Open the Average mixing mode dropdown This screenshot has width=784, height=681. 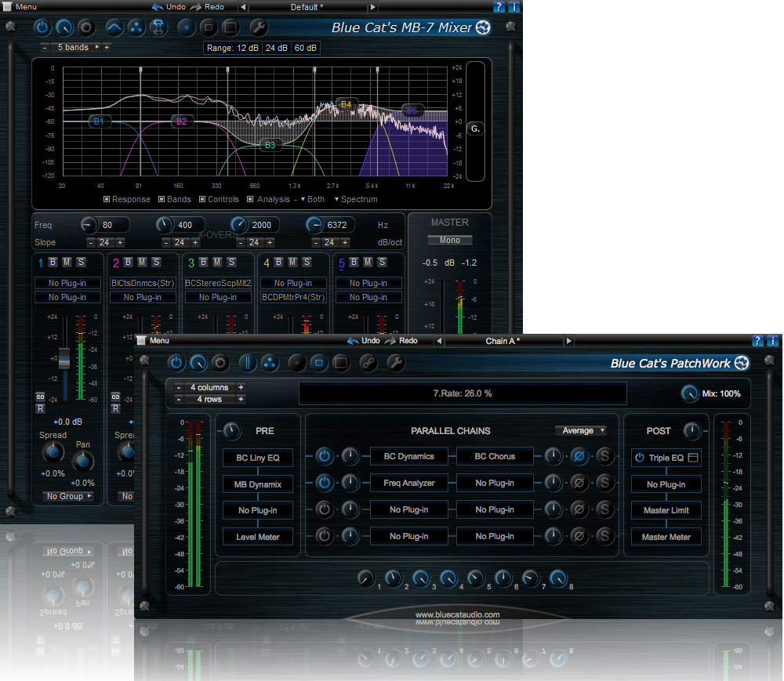581,431
